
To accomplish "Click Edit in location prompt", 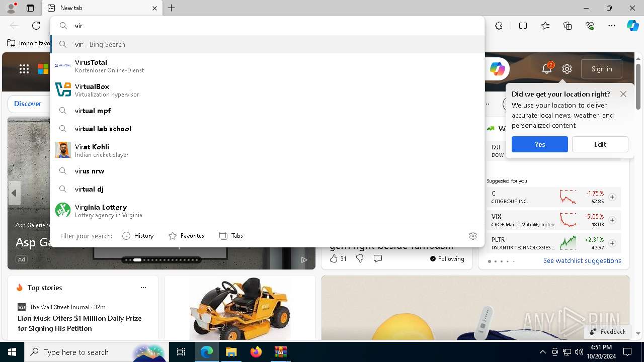I will tap(600, 144).
